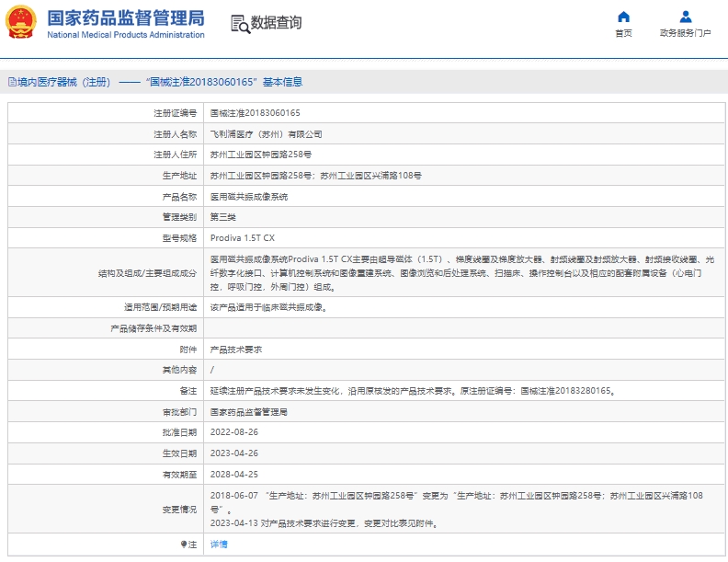Click the 备注 remark text
Viewport: 728px width, 562px height.
[x=413, y=391]
